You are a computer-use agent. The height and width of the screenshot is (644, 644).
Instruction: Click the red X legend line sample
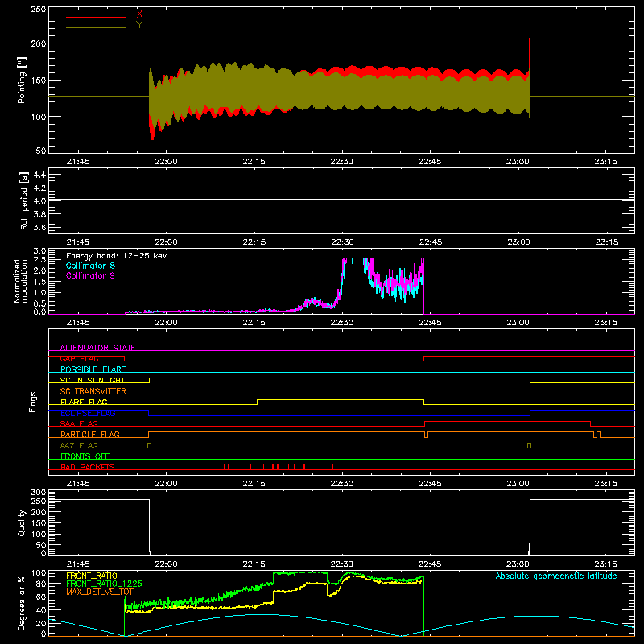[96, 17]
